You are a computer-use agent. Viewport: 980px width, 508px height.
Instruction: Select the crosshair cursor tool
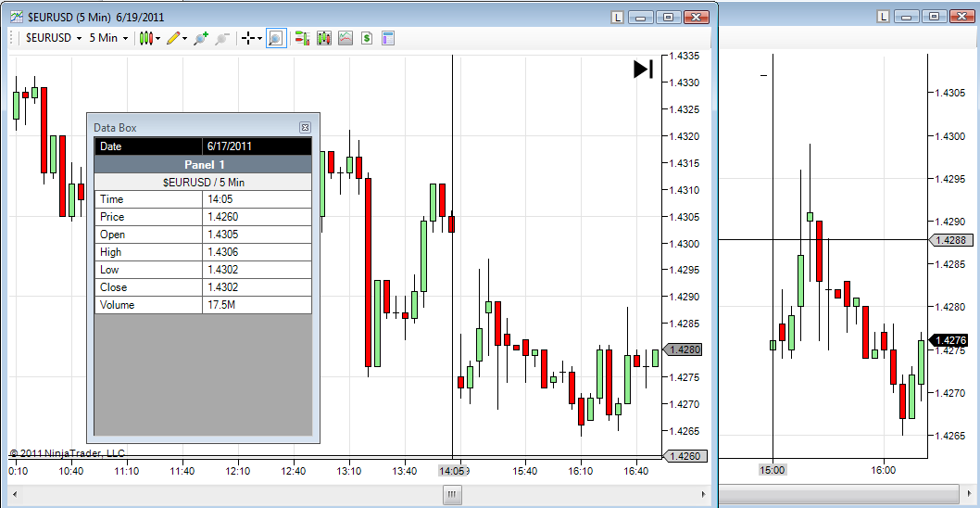(248, 38)
